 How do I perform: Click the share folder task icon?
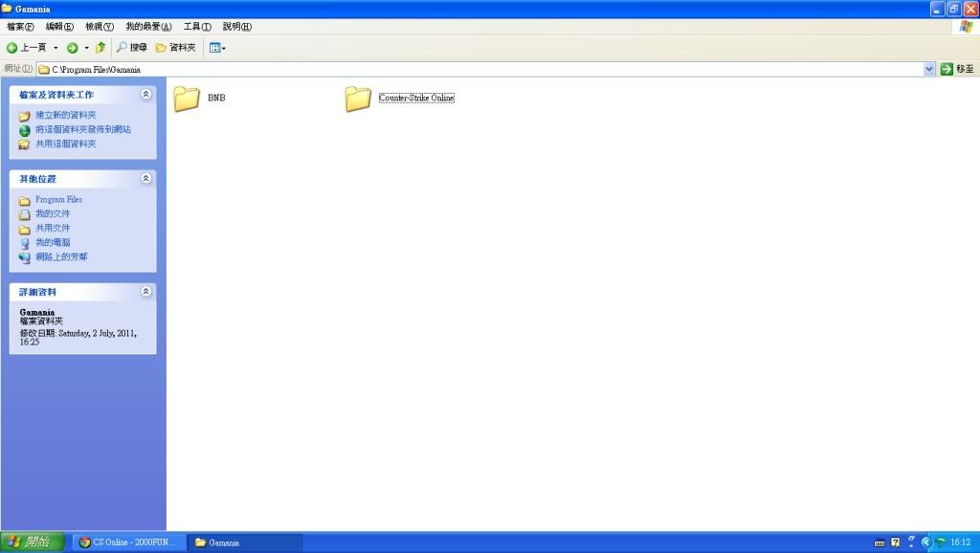[x=24, y=145]
